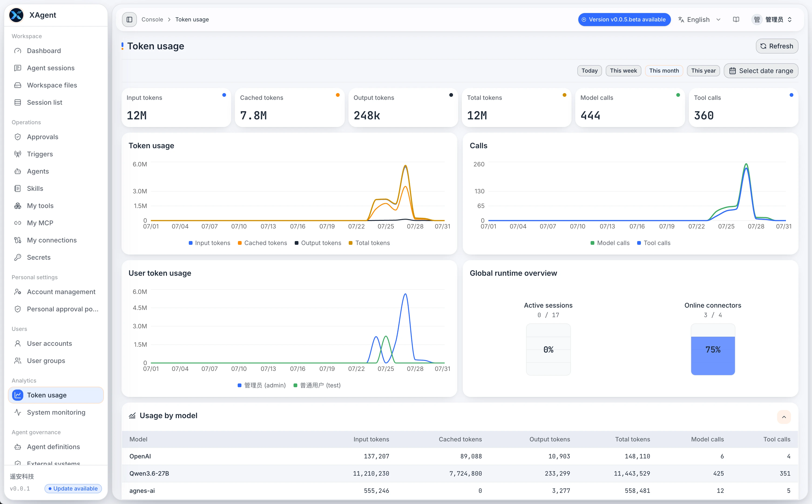Click the User accounts person icon
Screen dimensions: 812x504
click(18, 343)
